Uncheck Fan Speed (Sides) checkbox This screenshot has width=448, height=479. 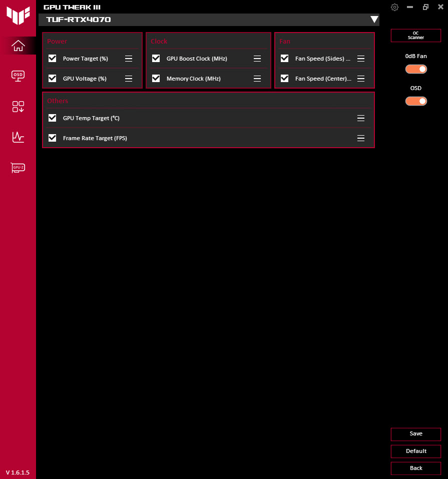[284, 59]
